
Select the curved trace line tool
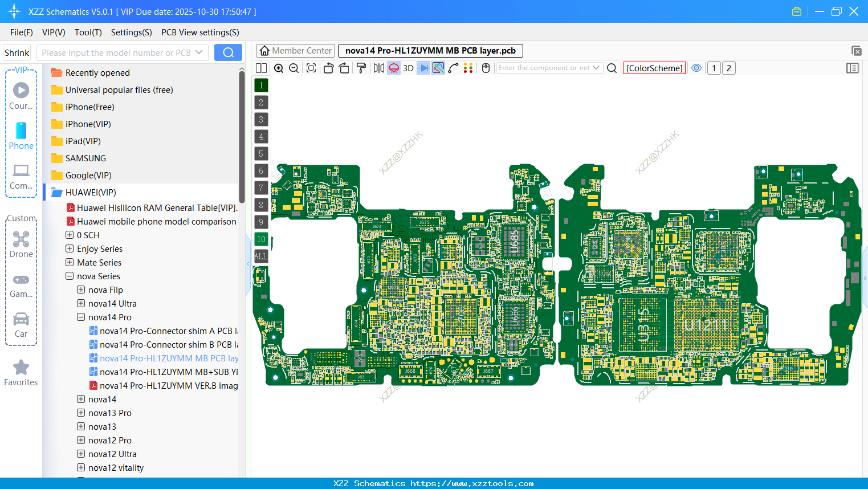(x=453, y=68)
